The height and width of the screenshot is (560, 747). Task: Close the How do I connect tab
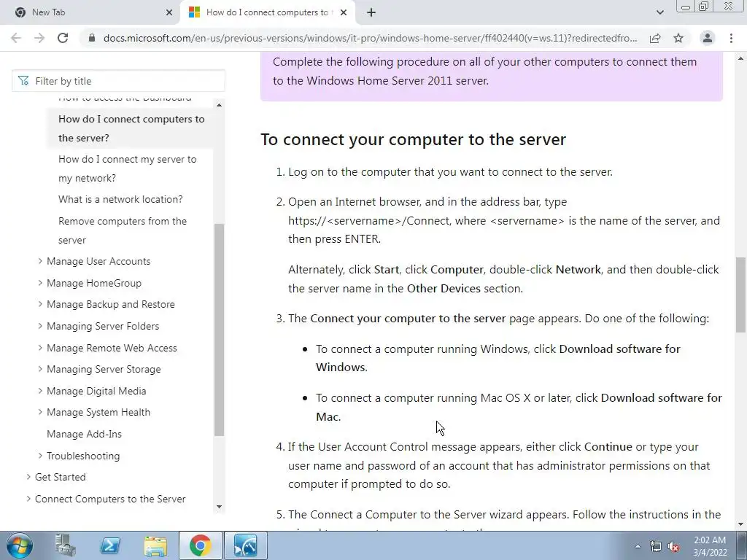point(344,12)
